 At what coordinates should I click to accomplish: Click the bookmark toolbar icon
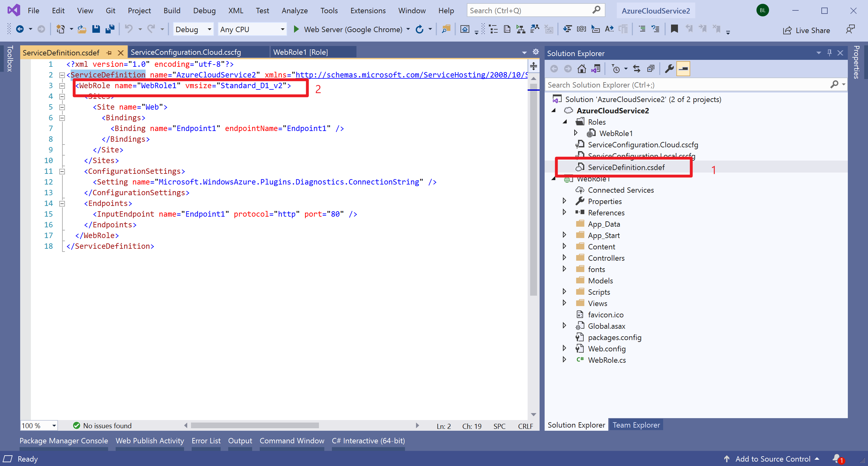click(x=674, y=29)
